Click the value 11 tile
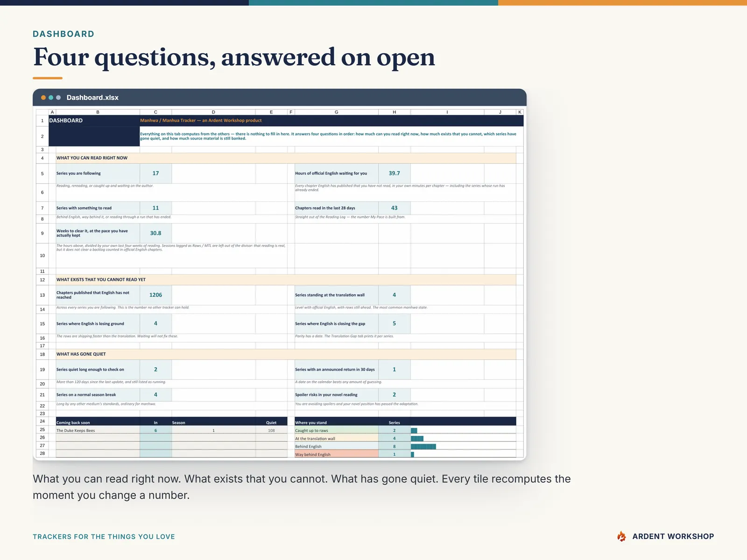This screenshot has height=560, width=747. point(155,208)
